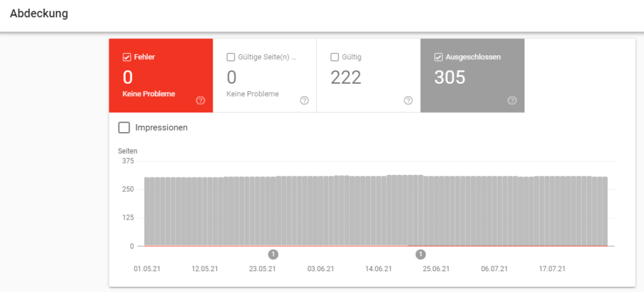Viewport: 644px width, 292px height.
Task: Click annotation marker near 23.05.21
Action: [x=274, y=254]
